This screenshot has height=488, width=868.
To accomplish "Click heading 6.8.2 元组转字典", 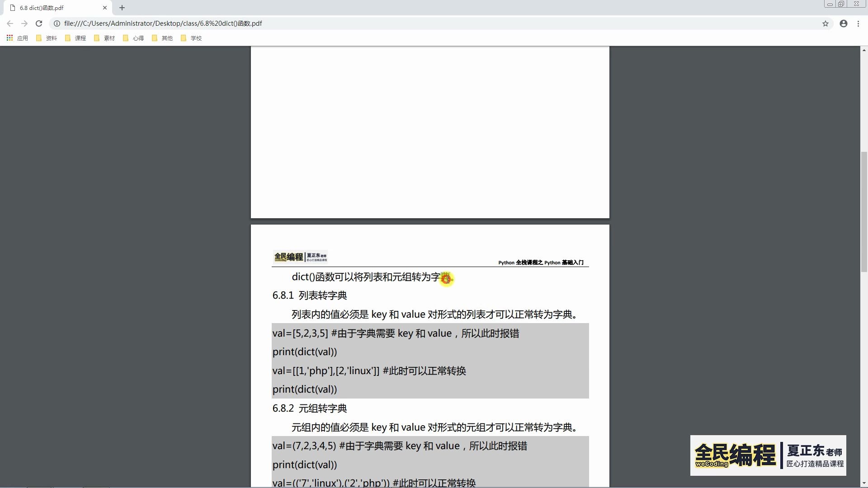I will tap(310, 408).
